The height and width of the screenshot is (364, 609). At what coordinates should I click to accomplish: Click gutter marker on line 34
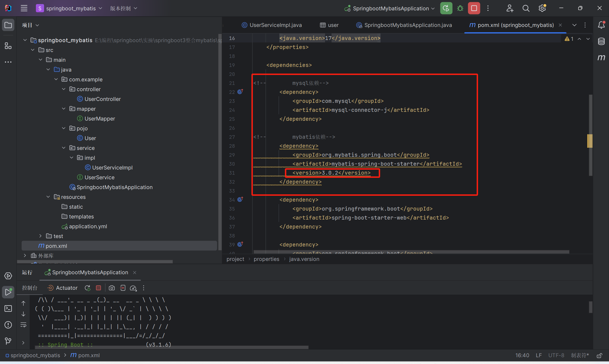point(240,199)
